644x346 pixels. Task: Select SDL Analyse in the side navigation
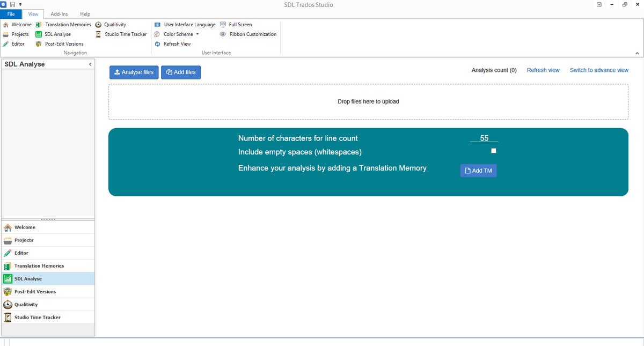click(48, 279)
